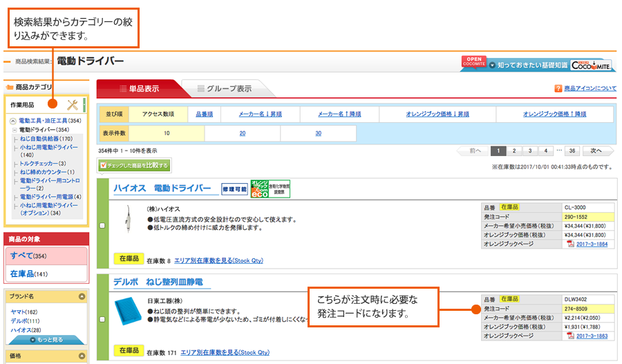Filter by 在庫品(141)

point(46,274)
